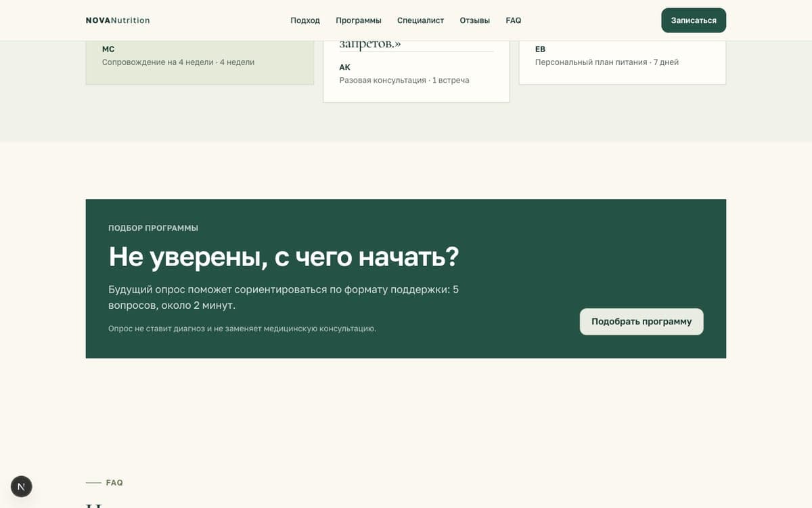The image size is (812, 508).
Task: Click the 'ПОДБОР ПРОГРАММЫ' label
Action: tap(154, 228)
